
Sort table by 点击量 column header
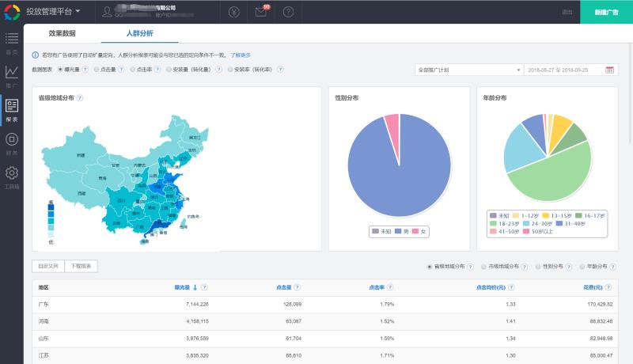(x=284, y=287)
